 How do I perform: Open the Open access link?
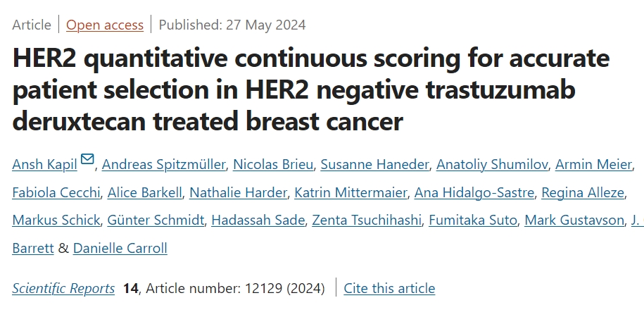tap(105, 25)
